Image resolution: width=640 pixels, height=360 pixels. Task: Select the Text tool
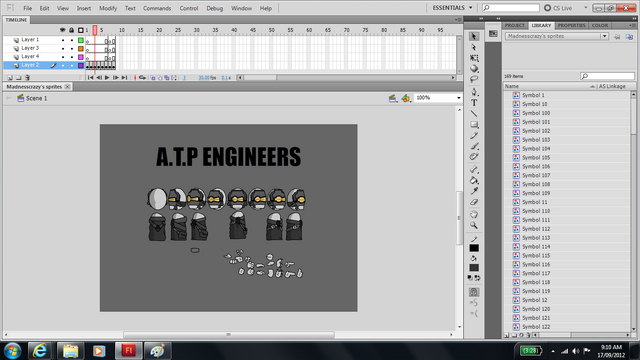click(474, 103)
